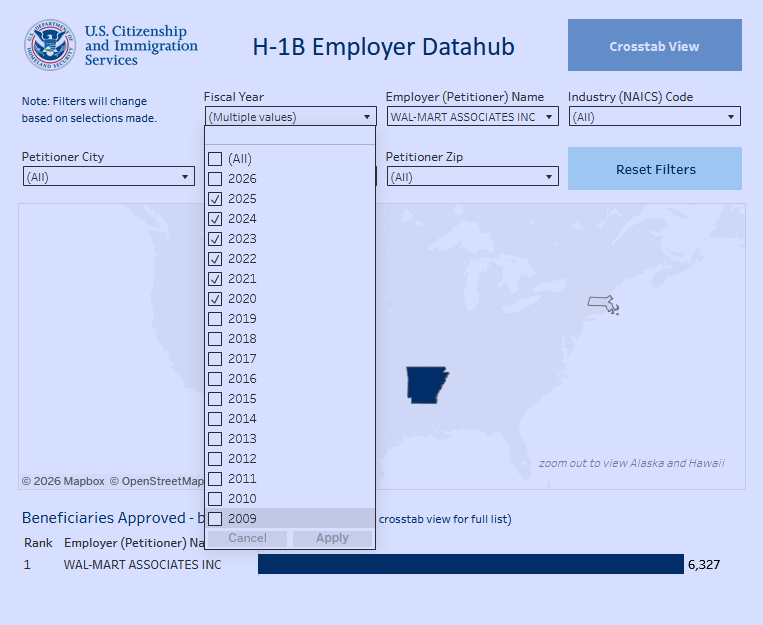Uncheck the 2025 fiscal year box

point(215,199)
